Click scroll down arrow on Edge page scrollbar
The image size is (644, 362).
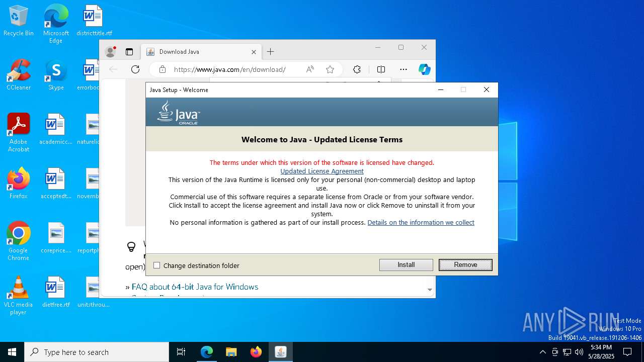pyautogui.click(x=430, y=290)
